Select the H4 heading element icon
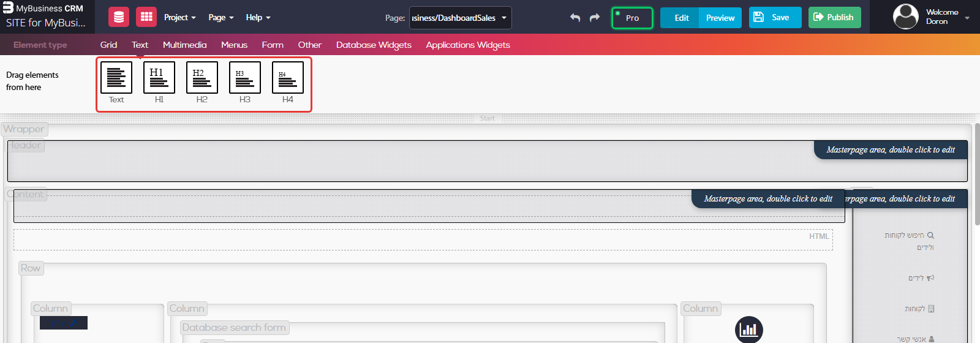 (288, 78)
